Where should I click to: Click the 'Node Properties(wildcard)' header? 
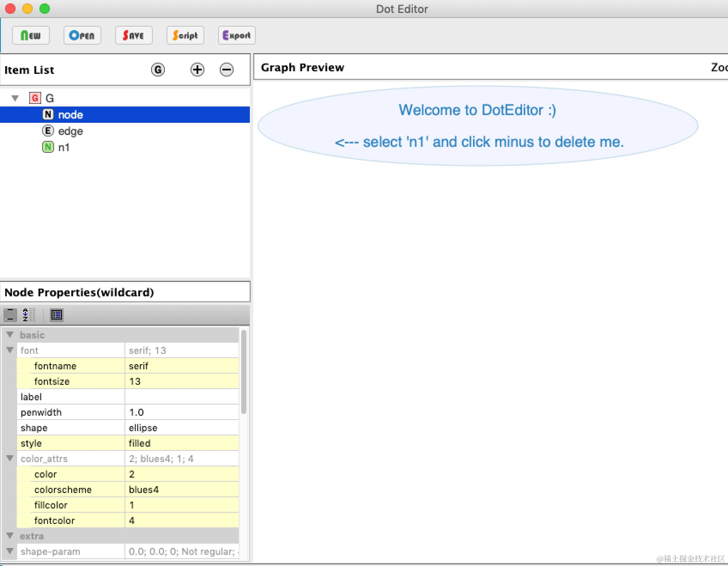pos(79,292)
